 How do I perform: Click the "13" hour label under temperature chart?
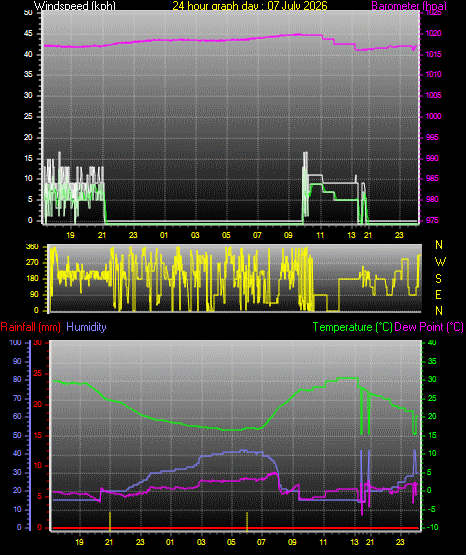[354, 542]
